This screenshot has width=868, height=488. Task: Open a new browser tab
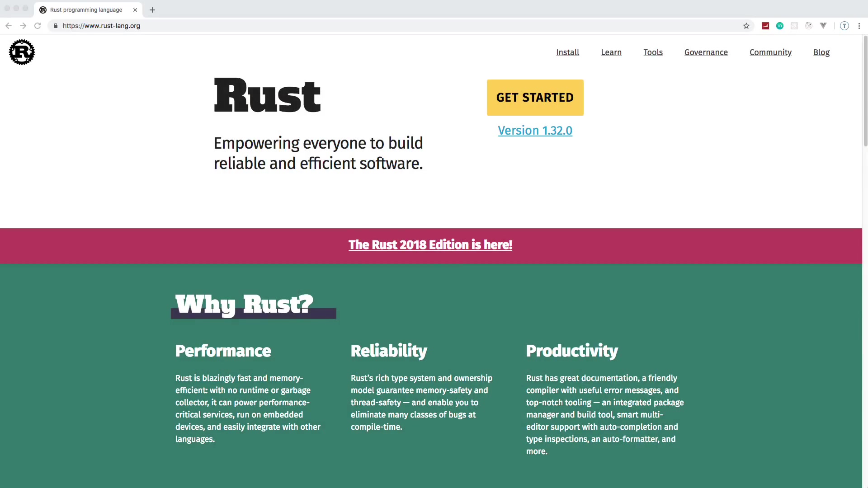pos(152,10)
